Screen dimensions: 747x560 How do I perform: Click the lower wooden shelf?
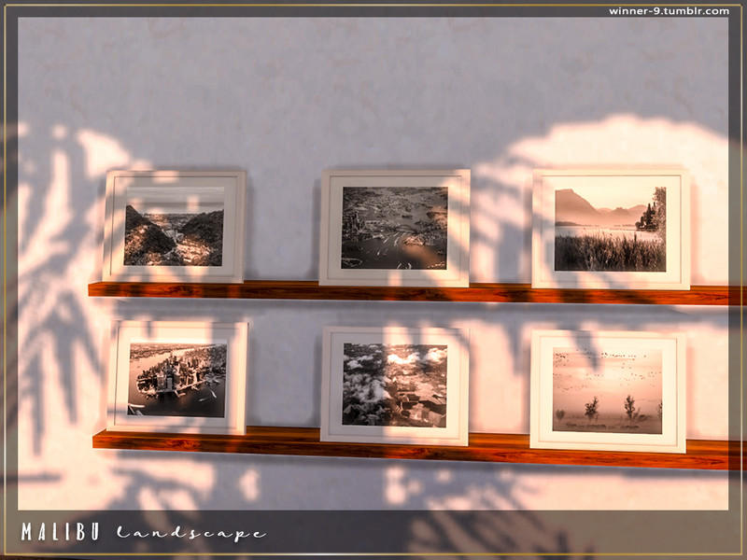[x=416, y=448]
